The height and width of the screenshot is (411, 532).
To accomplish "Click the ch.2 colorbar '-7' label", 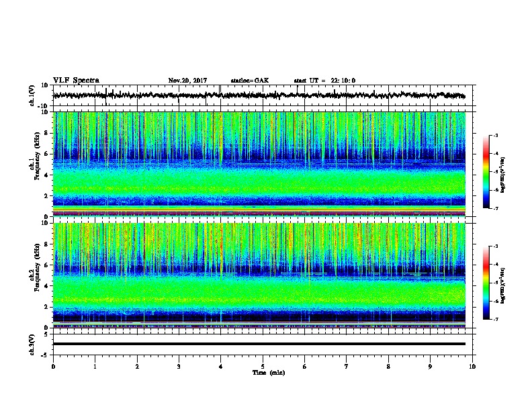I will tap(496, 320).
